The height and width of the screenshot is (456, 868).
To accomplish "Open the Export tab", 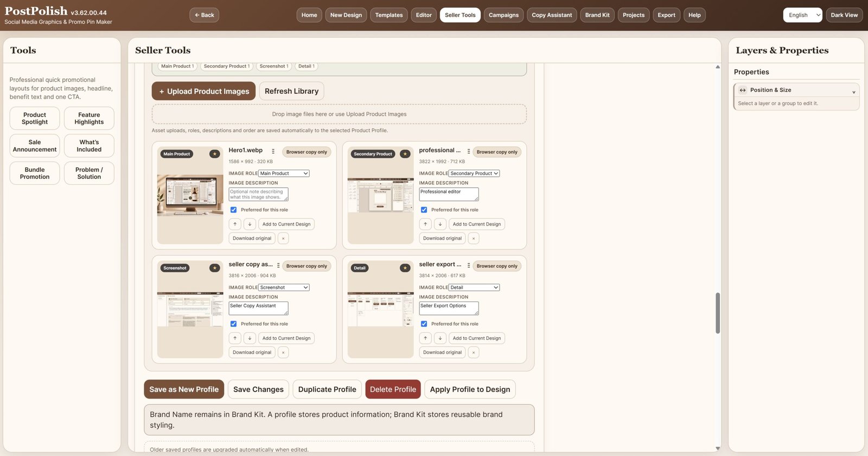I will [x=667, y=15].
